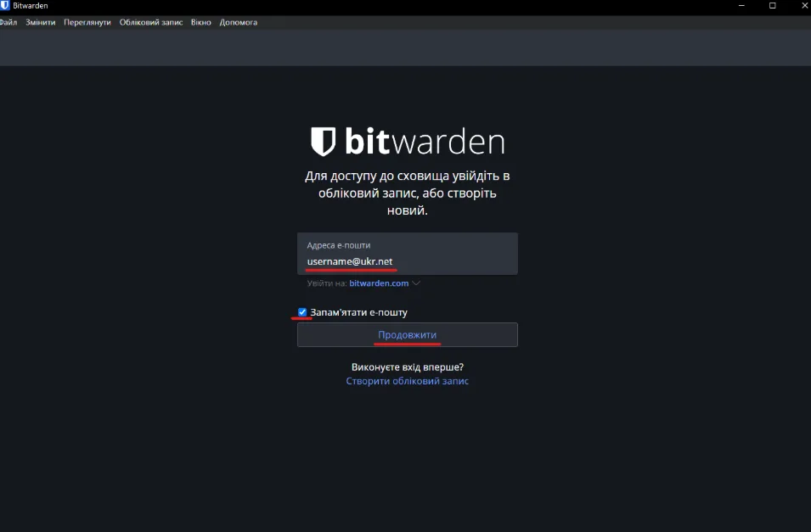Click the bitwarden wordmark text
811x532 pixels.
(x=424, y=142)
